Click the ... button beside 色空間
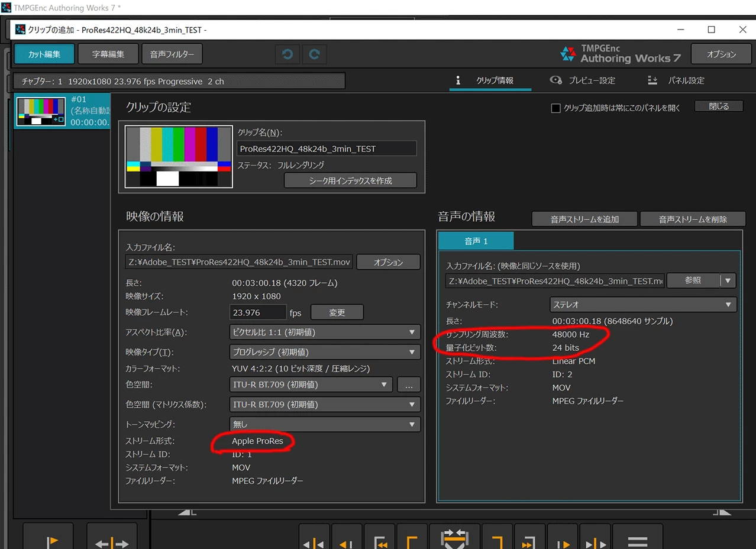 pyautogui.click(x=409, y=385)
